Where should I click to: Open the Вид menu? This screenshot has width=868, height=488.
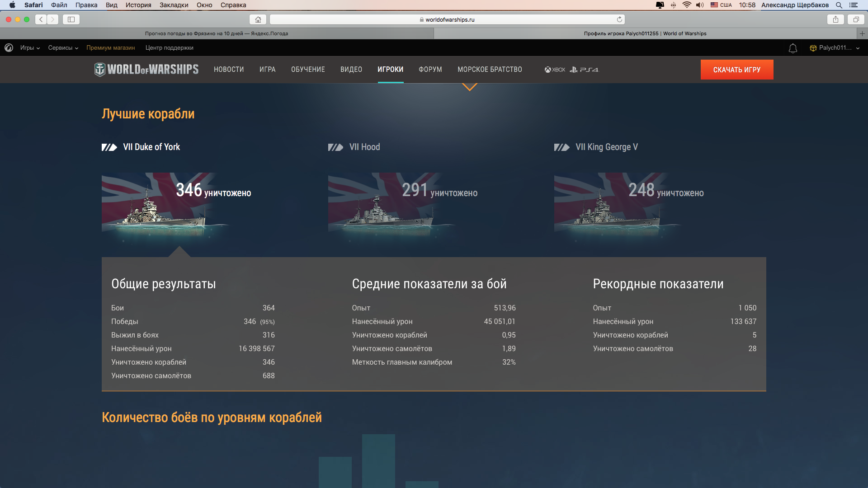[x=112, y=5]
